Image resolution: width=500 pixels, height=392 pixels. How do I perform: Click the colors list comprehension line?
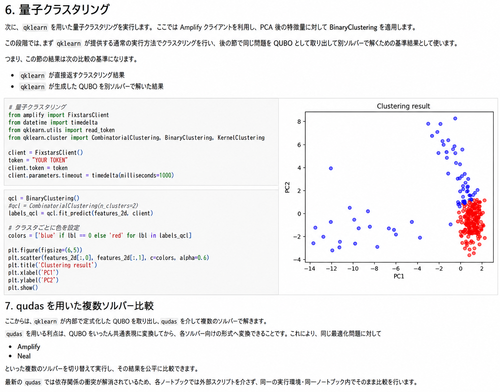pos(100,235)
